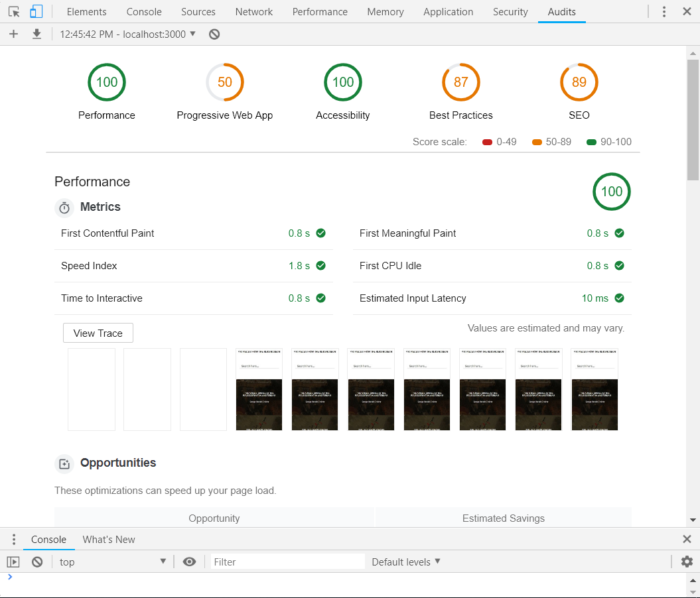Click the console prompt chevron
Screen dimensions: 700x598
click(x=10, y=577)
